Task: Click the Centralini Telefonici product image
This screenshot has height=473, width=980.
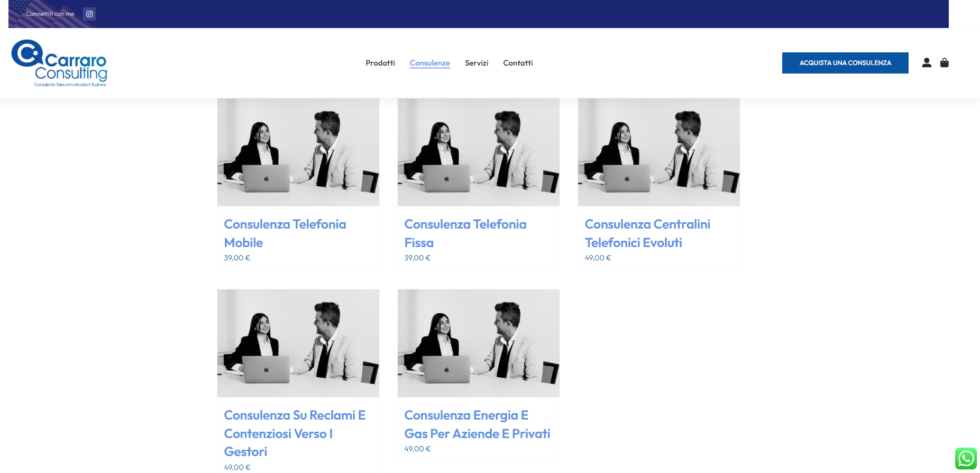Action: point(659,152)
